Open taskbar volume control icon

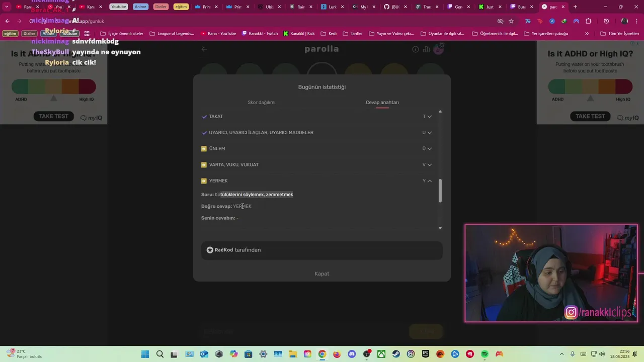(x=603, y=354)
